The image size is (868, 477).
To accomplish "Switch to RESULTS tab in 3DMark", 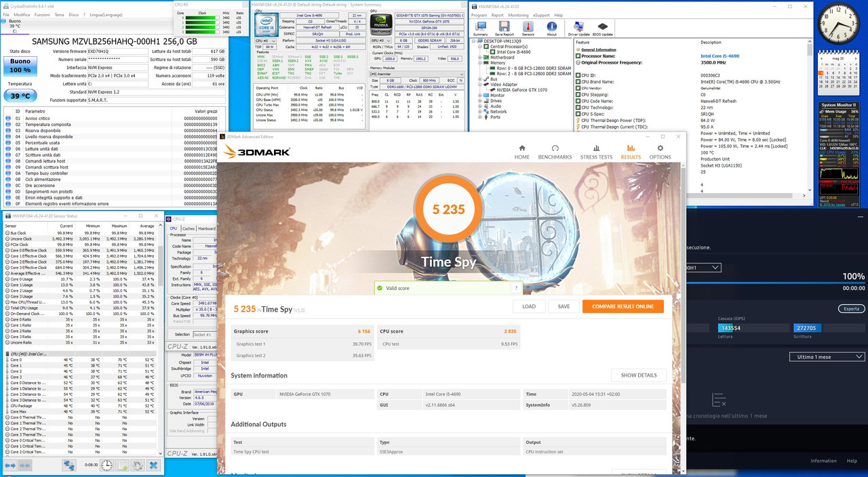I will pos(631,152).
